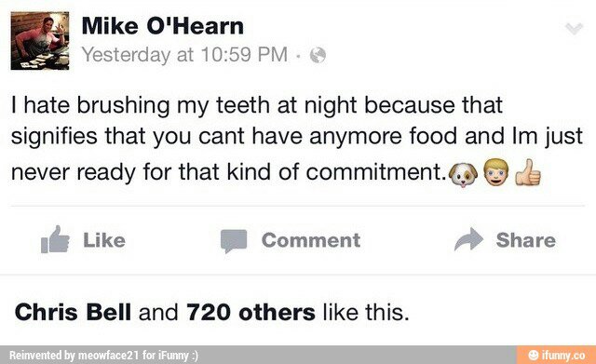Click the Reinvented by meowface21 banner text
The image size is (596, 364).
click(x=103, y=356)
